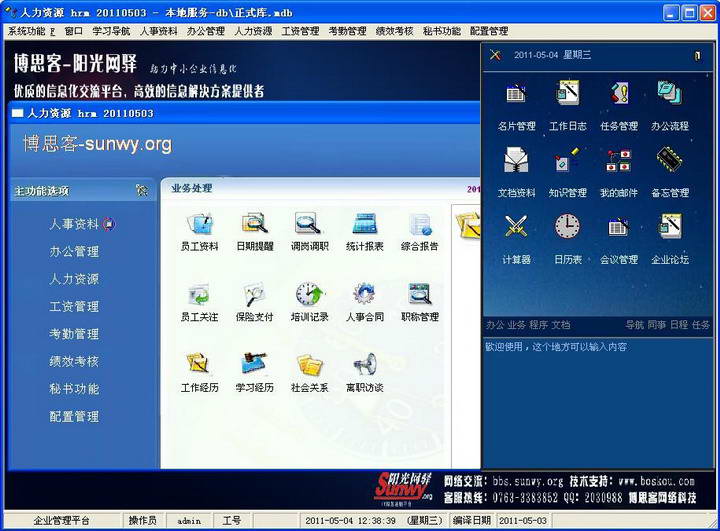Screen dimensions: 720x531
Task: Open the 学习经历 icon
Action: pyautogui.click(x=255, y=365)
